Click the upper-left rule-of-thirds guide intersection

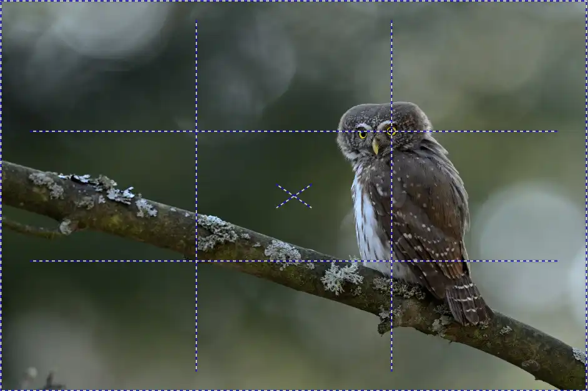196,131
